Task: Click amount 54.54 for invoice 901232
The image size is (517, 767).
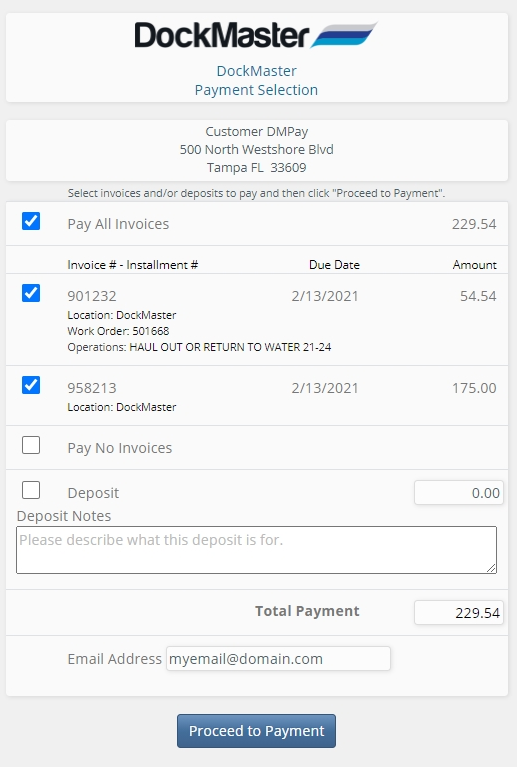Action: point(478,296)
